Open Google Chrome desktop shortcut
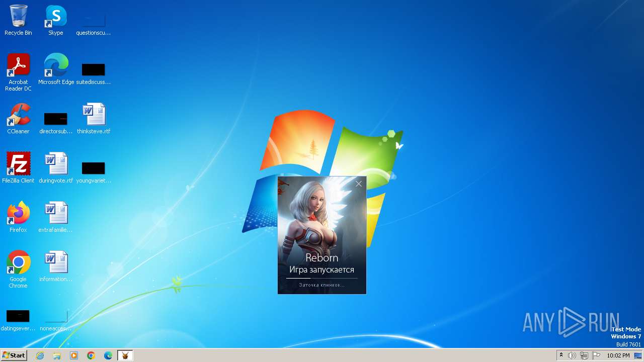644x362 pixels. (x=18, y=269)
